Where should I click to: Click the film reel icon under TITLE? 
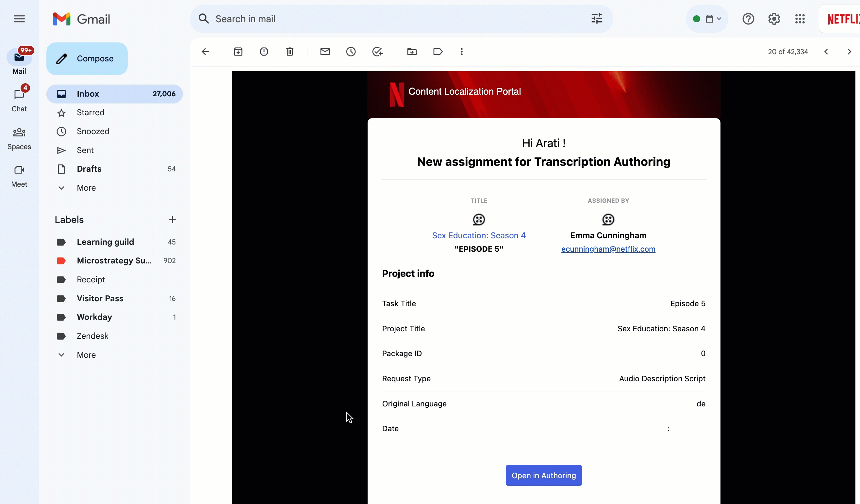(478, 220)
